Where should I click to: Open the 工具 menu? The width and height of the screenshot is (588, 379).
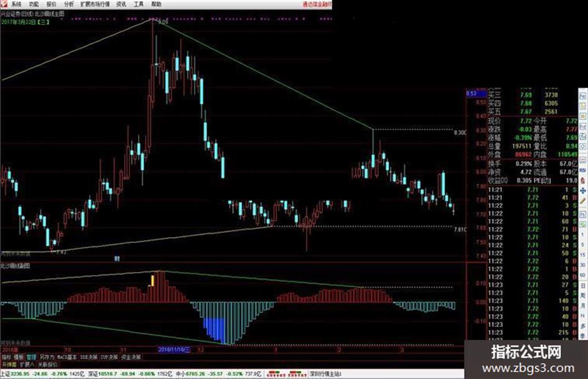pyautogui.click(x=138, y=4)
